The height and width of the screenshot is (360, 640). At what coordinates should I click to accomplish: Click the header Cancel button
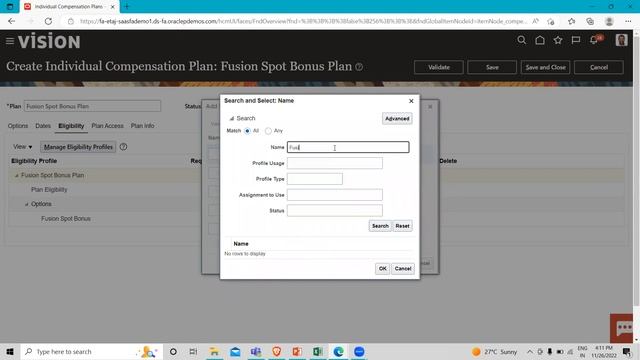(599, 67)
